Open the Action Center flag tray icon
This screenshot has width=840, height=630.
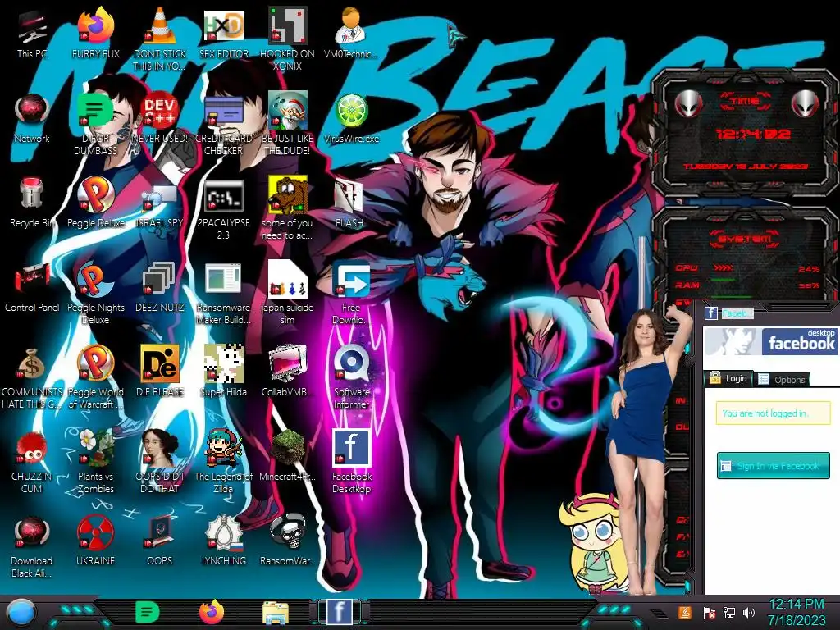[x=709, y=612]
